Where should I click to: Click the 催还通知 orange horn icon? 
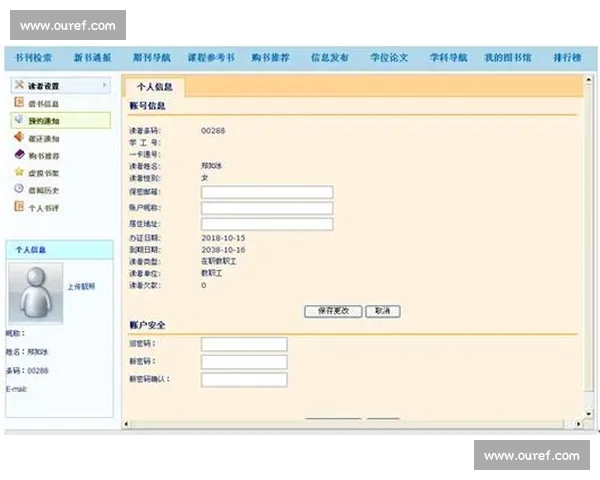point(19,137)
